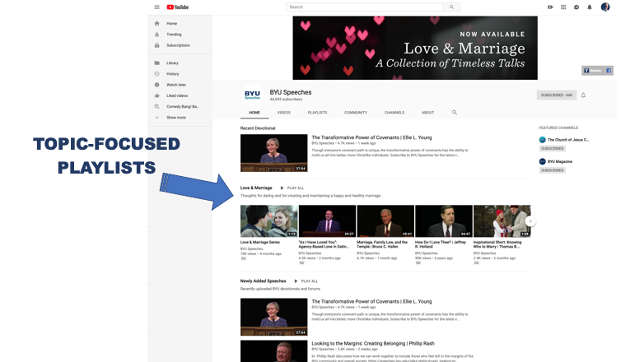
Task: Click the banner Website and Facebook link
Action: (598, 71)
